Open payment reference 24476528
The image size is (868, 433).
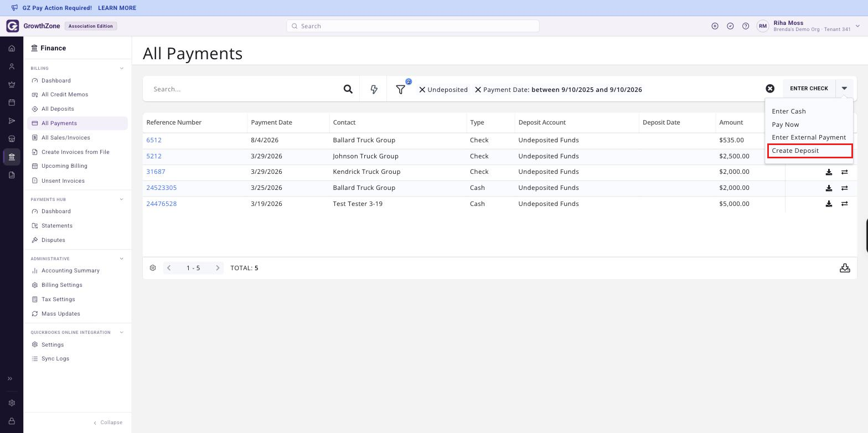[x=162, y=204]
